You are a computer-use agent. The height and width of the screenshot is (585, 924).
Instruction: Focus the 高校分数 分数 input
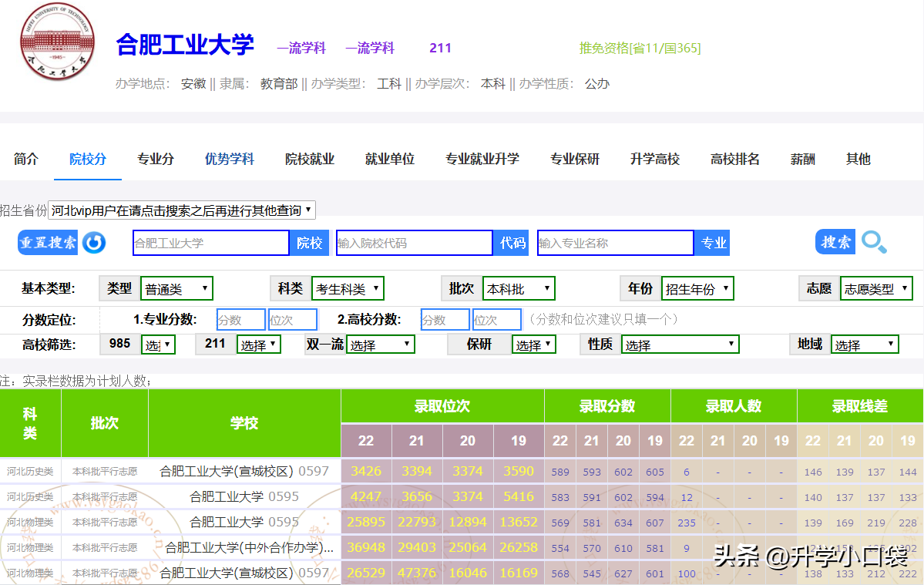[x=445, y=320]
